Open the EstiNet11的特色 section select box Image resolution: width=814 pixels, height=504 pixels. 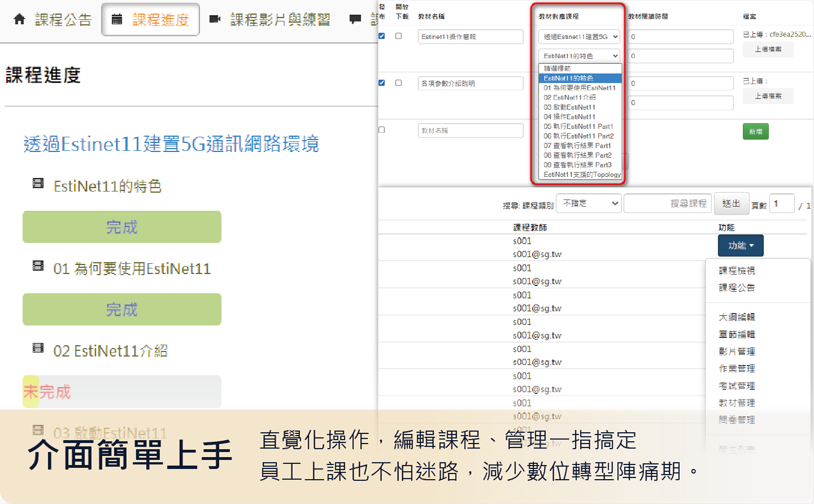pos(579,56)
